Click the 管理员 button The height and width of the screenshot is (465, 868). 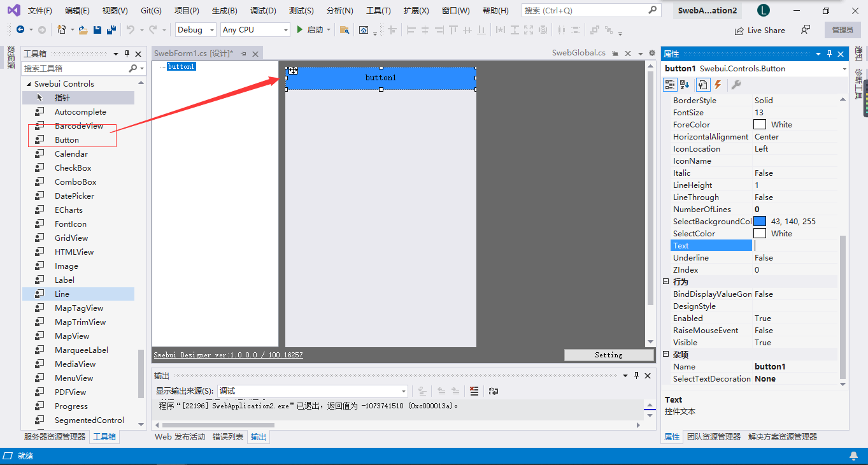click(x=843, y=30)
